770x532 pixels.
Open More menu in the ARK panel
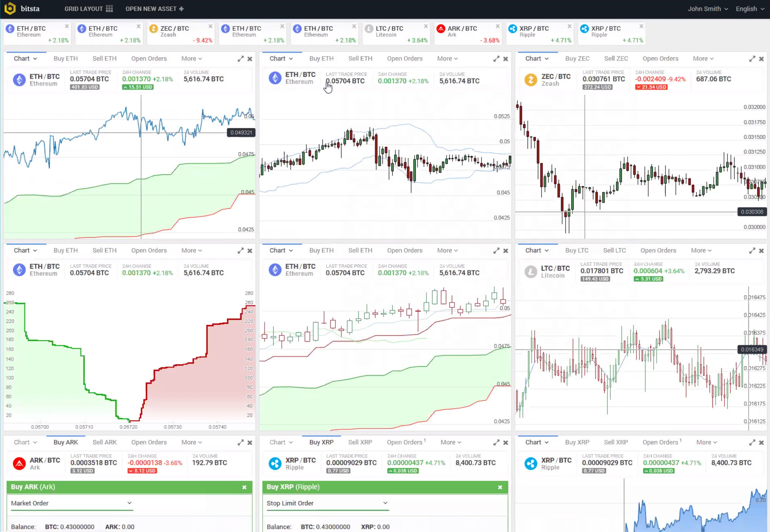[192, 442]
